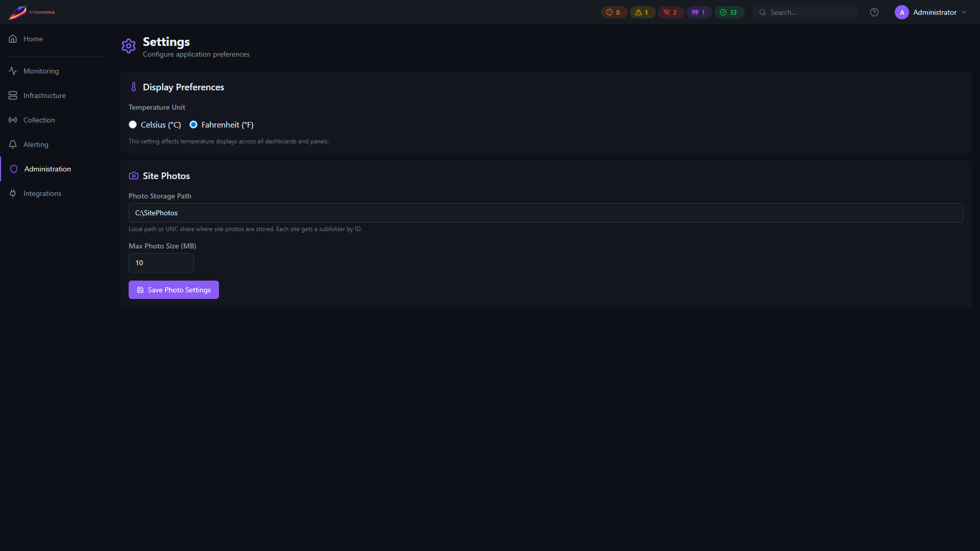Select the Fahrenheit temperature unit
980x551 pixels.
193,124
